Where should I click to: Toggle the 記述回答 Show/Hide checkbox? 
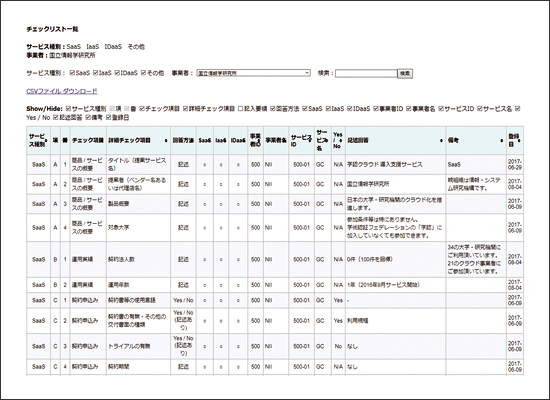(x=55, y=118)
